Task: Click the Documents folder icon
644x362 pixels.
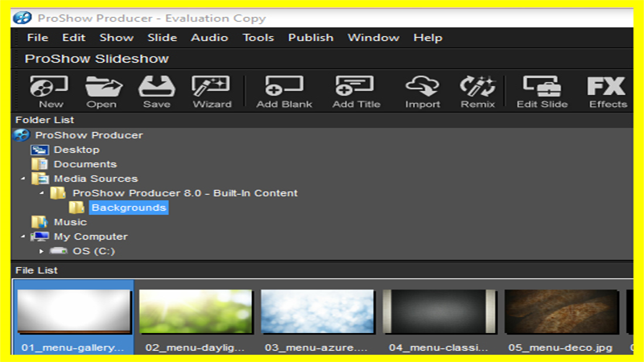Action: 39,164
